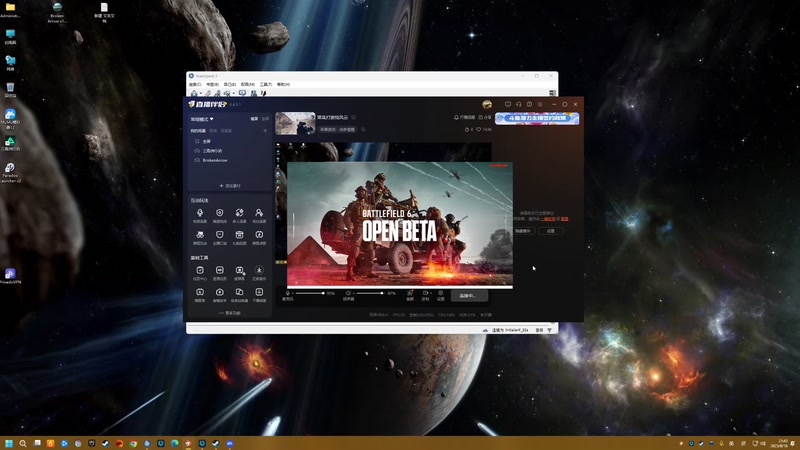Edit the stream title via pencil icon
This screenshot has width=800, height=450.
pyautogui.click(x=354, y=117)
